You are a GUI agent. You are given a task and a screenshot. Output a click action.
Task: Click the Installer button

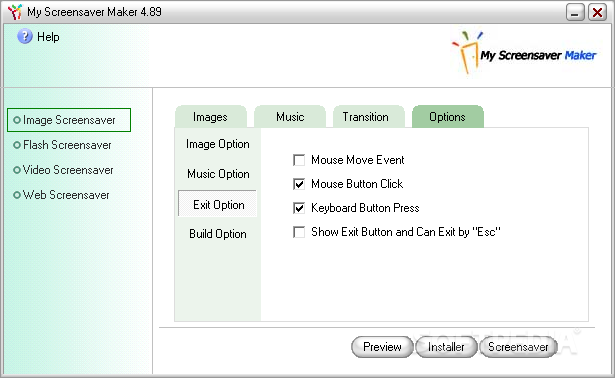(x=446, y=347)
